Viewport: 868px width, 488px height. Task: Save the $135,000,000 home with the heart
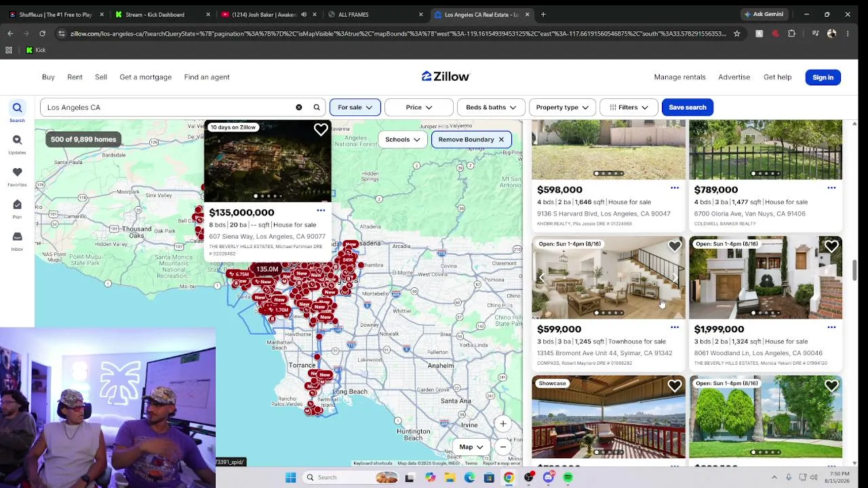[321, 129]
